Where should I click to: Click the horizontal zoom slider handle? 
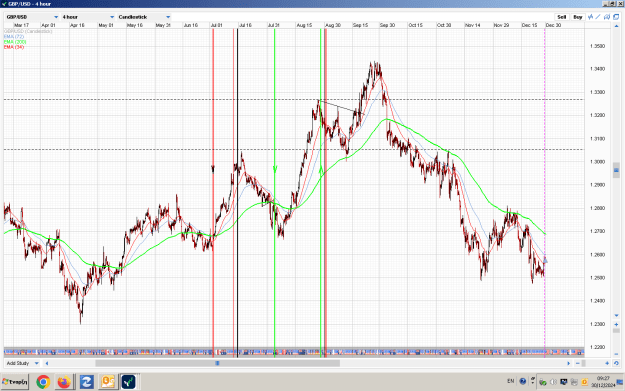584,363
